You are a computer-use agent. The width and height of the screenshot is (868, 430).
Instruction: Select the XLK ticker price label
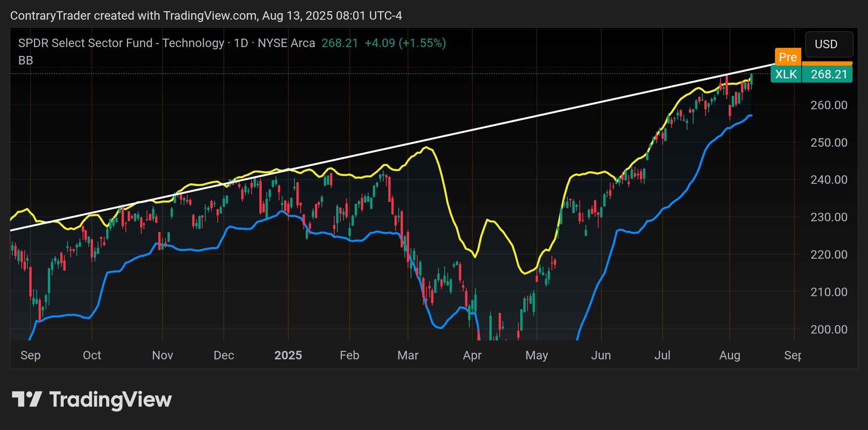tap(786, 74)
